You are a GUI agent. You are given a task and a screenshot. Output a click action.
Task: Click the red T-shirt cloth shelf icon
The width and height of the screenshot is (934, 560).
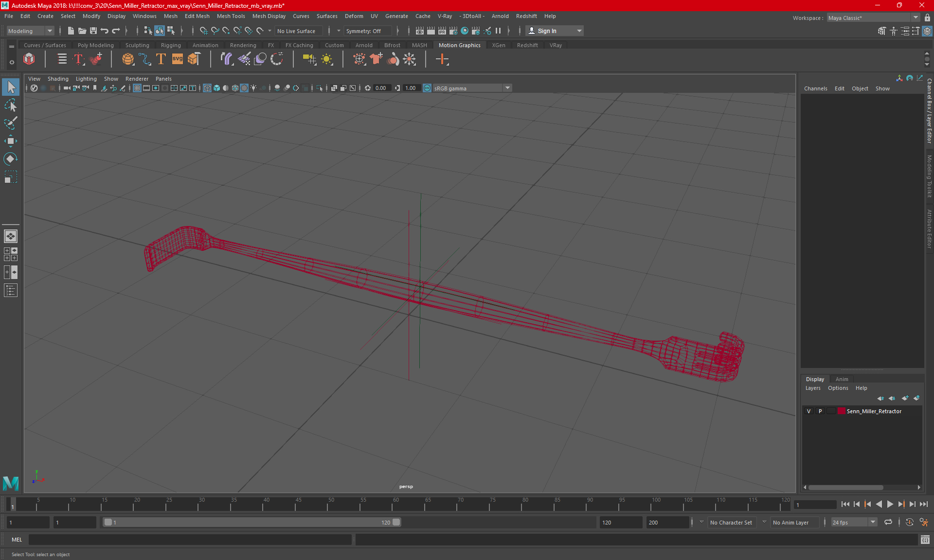[x=376, y=59]
